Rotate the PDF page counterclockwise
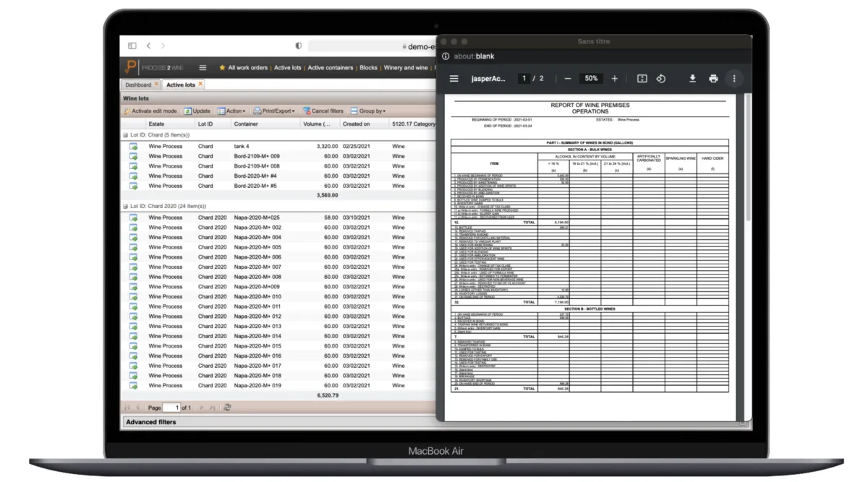The image size is (868, 482). click(x=660, y=79)
